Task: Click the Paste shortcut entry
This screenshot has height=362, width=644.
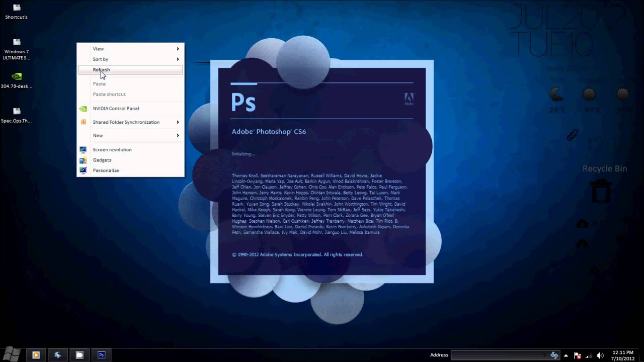Action: (130, 95)
